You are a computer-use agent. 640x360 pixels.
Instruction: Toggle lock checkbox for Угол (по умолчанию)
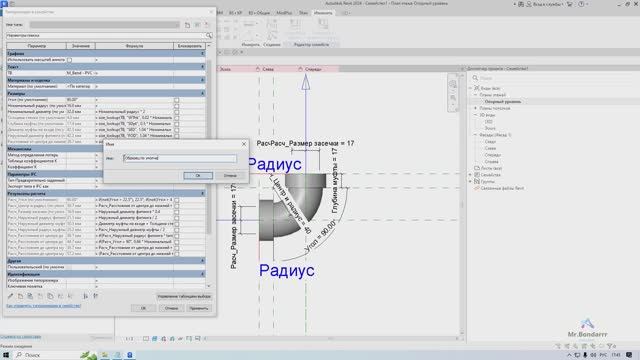tap(176, 100)
